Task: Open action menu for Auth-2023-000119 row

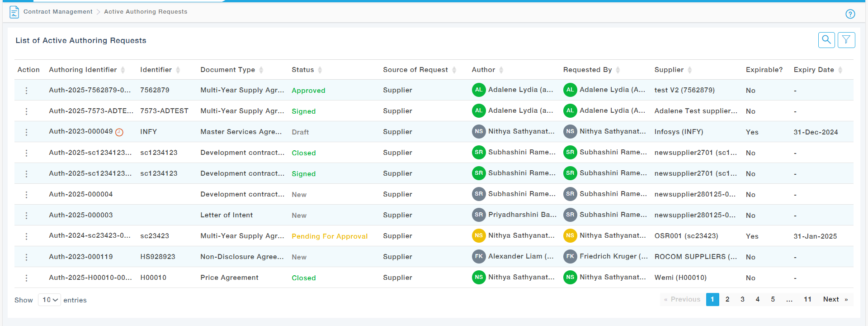Action: pyautogui.click(x=26, y=257)
